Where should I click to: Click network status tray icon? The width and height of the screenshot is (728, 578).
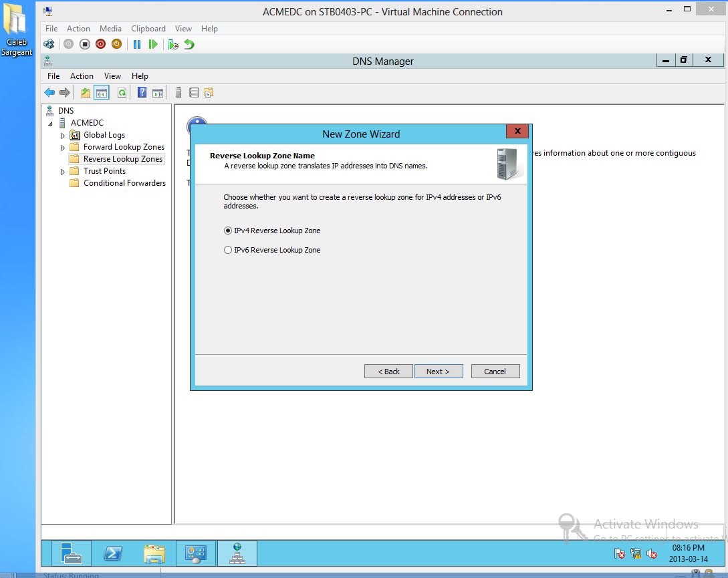point(636,553)
